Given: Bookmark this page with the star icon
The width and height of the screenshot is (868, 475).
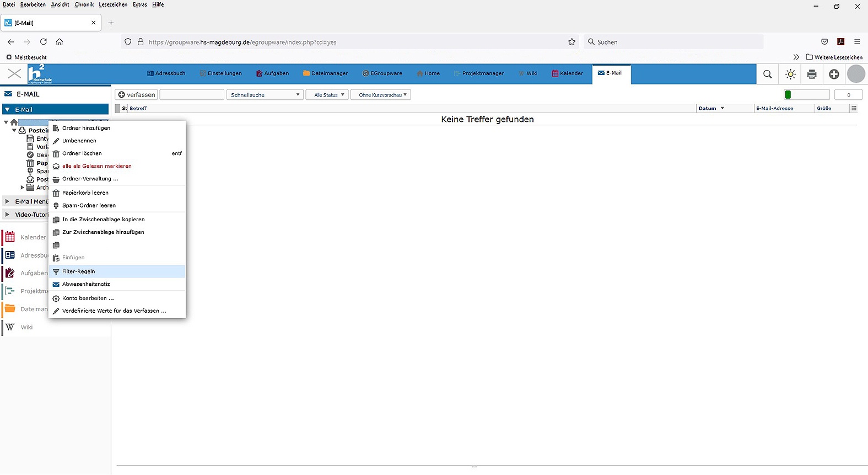Looking at the screenshot, I should click(x=572, y=42).
